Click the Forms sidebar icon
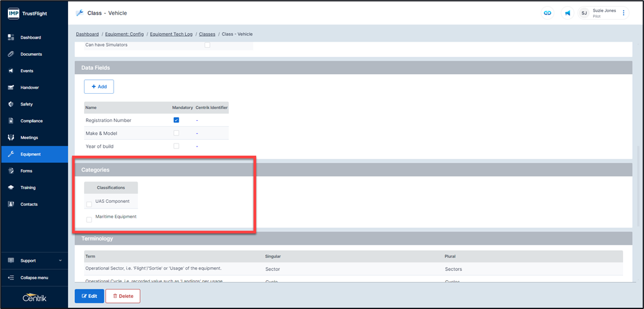This screenshot has width=644, height=309. coord(11,171)
